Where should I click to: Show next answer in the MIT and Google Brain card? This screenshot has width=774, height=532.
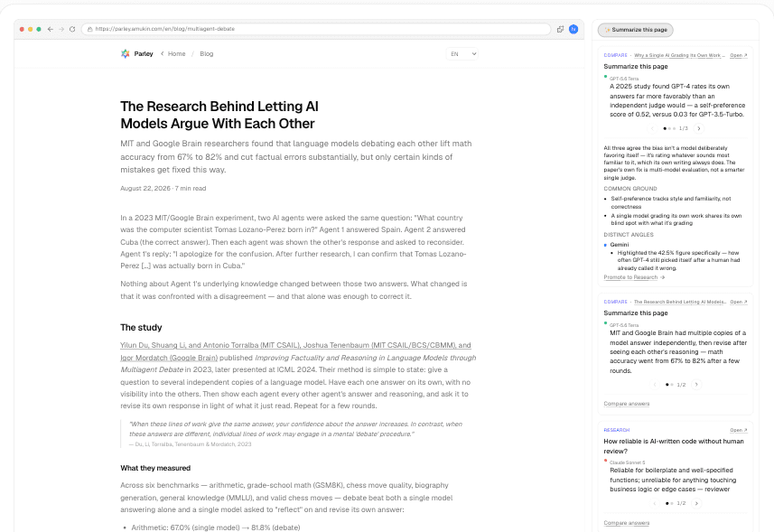click(696, 385)
